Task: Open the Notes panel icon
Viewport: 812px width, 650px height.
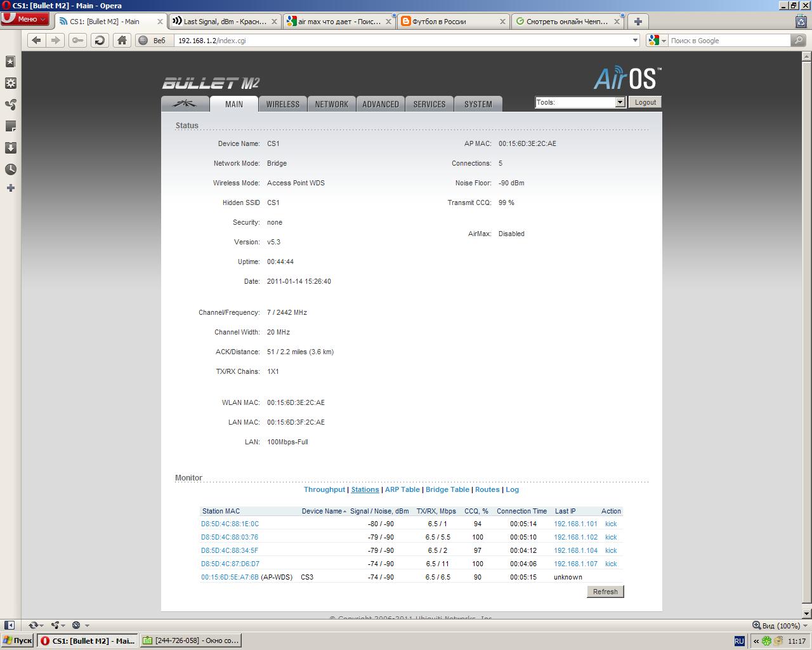Action: [x=10, y=126]
